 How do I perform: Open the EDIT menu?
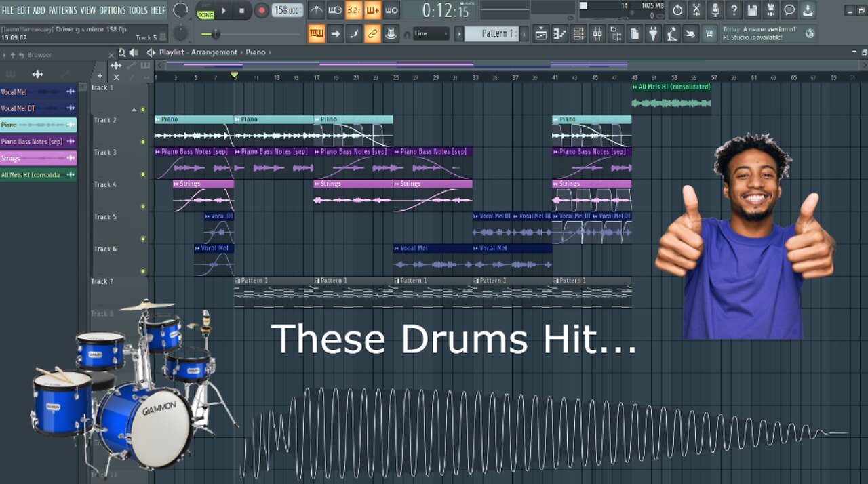tap(24, 10)
